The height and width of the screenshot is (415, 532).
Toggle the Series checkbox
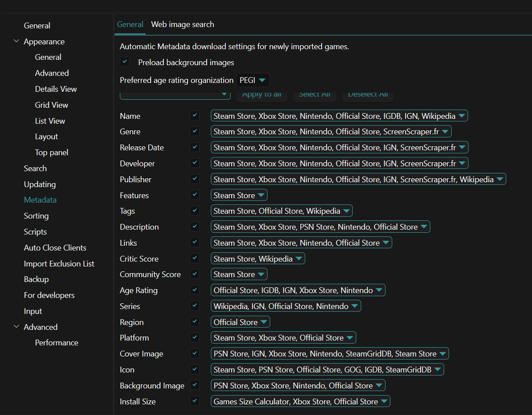(x=195, y=305)
